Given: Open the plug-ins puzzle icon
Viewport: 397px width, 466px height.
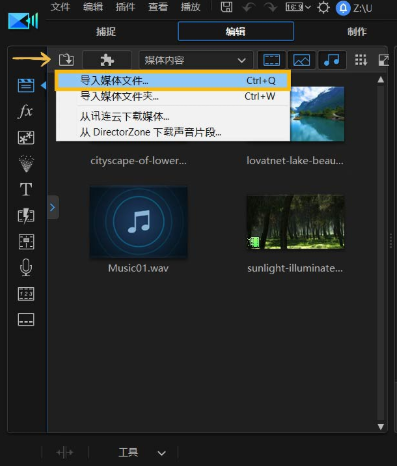Looking at the screenshot, I should [107, 60].
